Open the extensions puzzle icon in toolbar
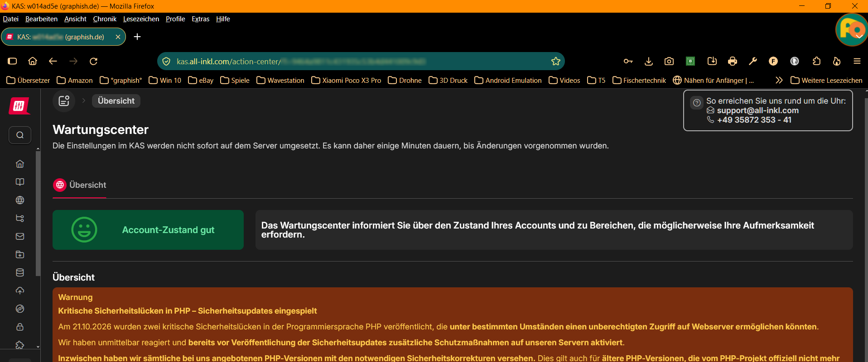Viewport: 868px width, 362px height. [x=816, y=61]
